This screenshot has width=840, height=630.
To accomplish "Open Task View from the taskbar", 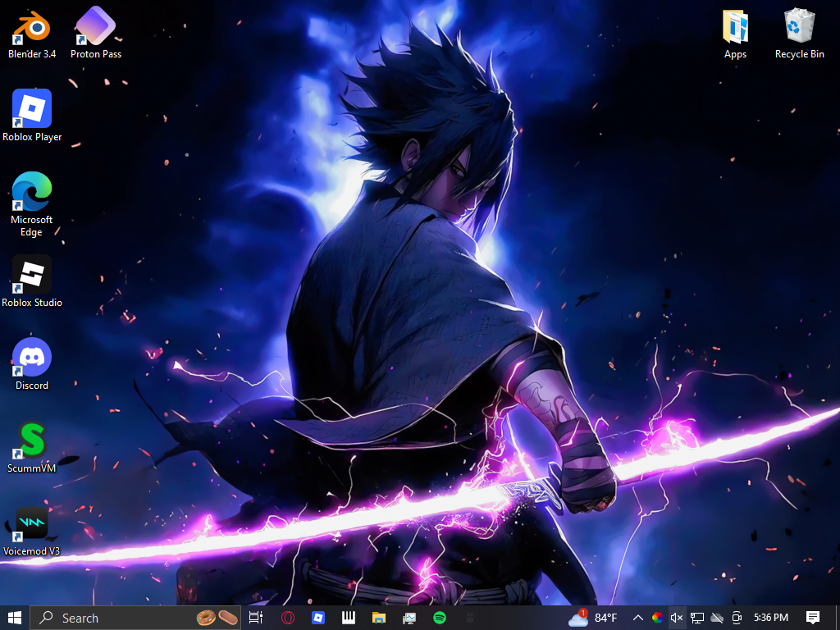I will pyautogui.click(x=256, y=618).
